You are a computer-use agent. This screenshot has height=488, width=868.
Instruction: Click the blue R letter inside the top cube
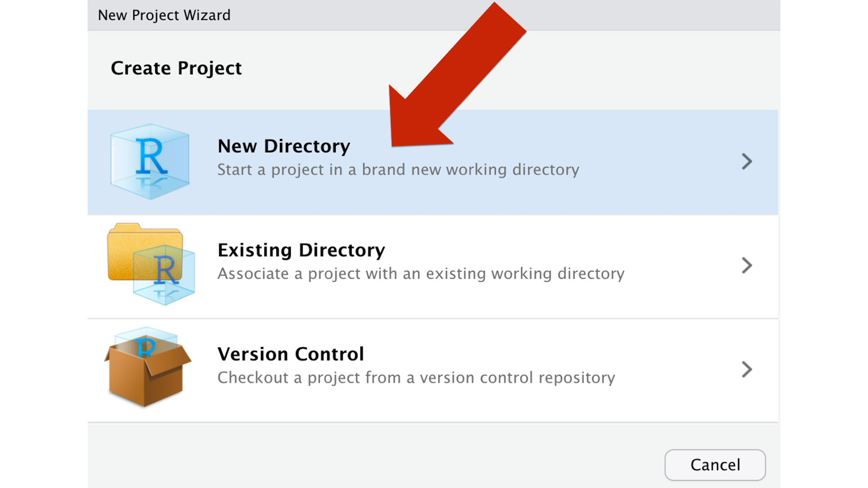(151, 157)
